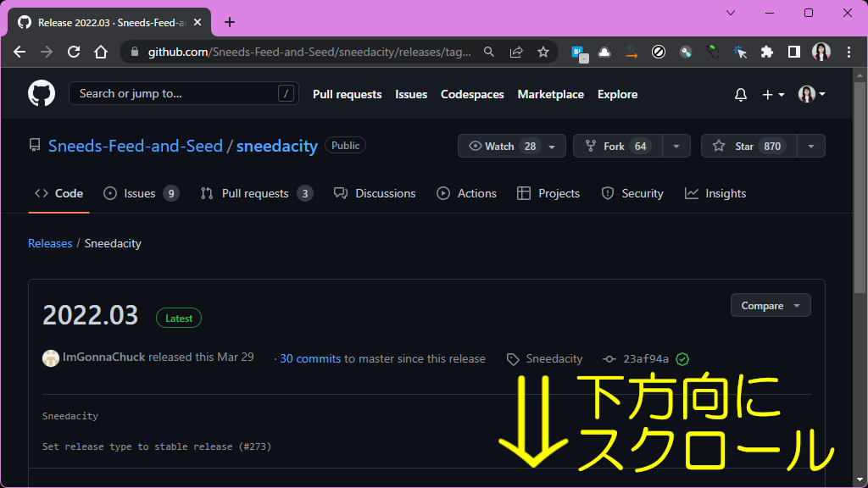Click the Releases breadcrumb link
The width and height of the screenshot is (868, 488).
point(49,243)
